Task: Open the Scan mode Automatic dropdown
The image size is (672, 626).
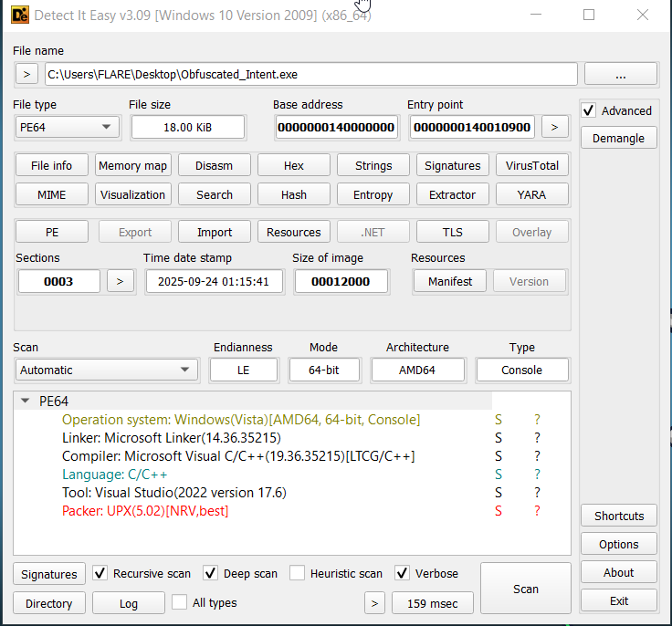Action: click(107, 370)
